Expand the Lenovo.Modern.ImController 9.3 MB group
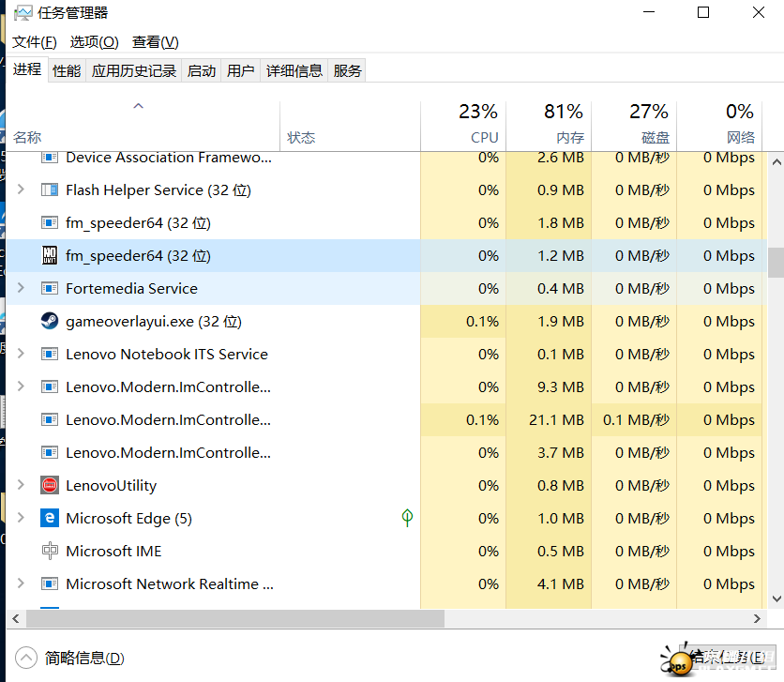This screenshot has width=784, height=682. click(x=21, y=386)
